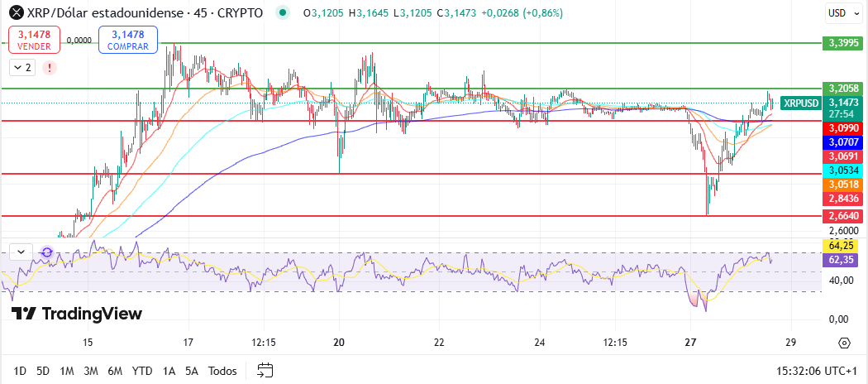Image resolution: width=868 pixels, height=384 pixels.
Task: Select the 6M time range
Action: (x=115, y=371)
